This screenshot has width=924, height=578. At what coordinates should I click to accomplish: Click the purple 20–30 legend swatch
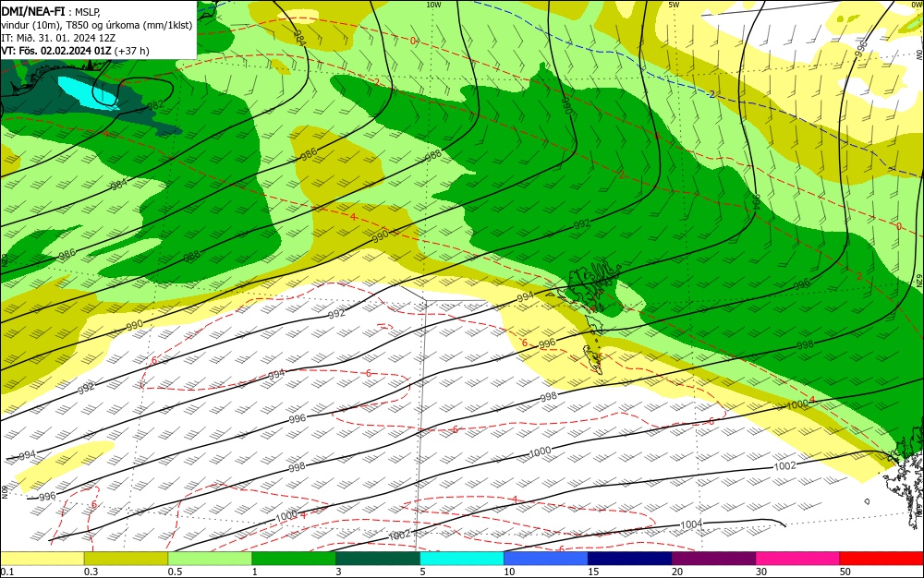[713, 559]
